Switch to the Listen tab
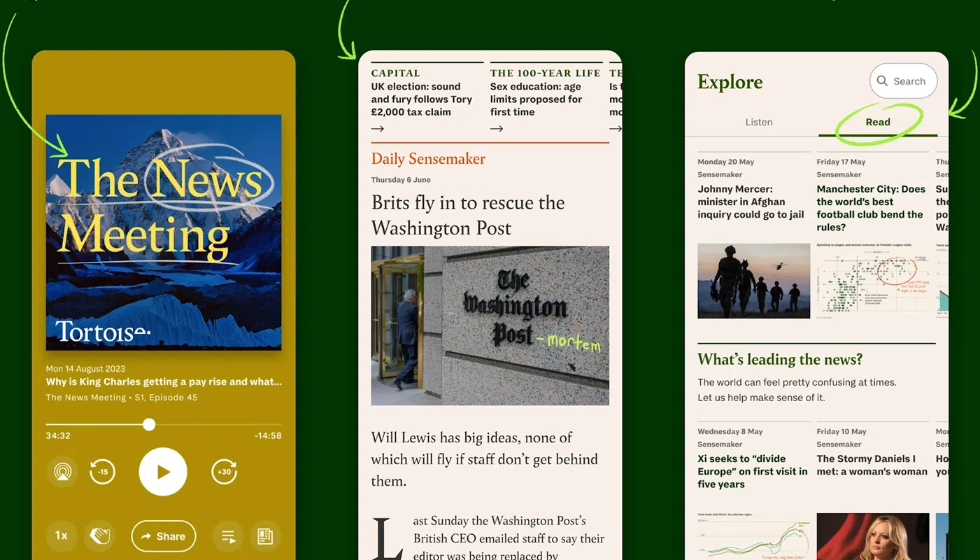980x560 pixels. [759, 122]
